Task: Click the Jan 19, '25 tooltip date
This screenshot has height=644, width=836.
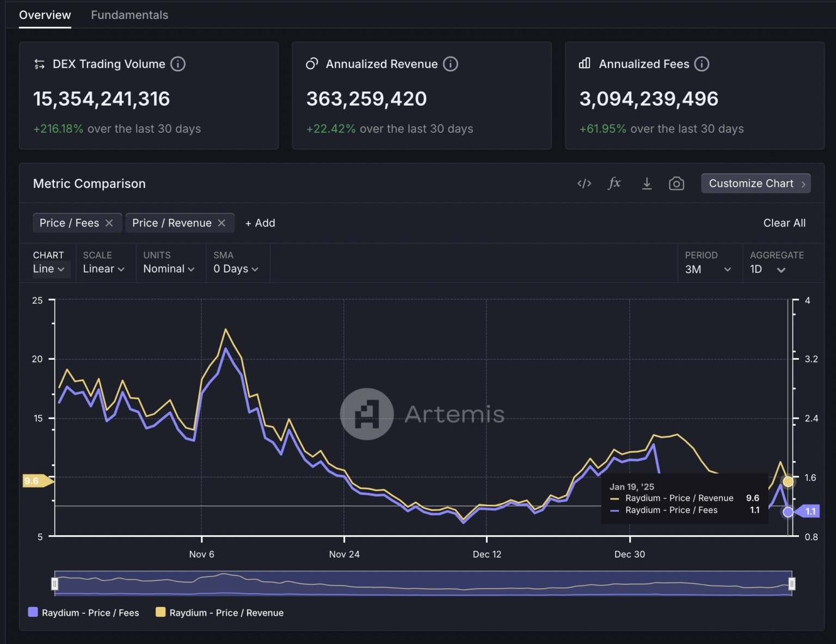Action: pyautogui.click(x=631, y=487)
